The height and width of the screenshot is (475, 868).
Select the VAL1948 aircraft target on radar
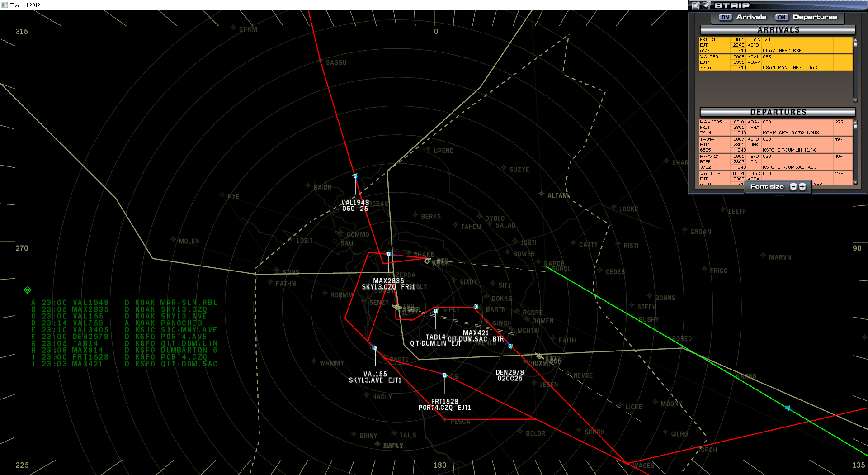[x=355, y=176]
